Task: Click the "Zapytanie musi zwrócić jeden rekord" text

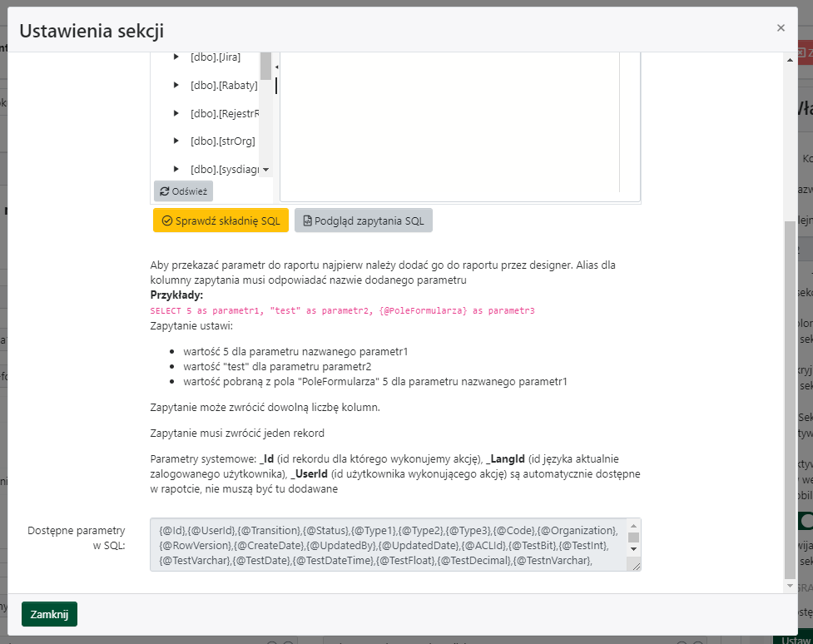Action: (x=237, y=433)
